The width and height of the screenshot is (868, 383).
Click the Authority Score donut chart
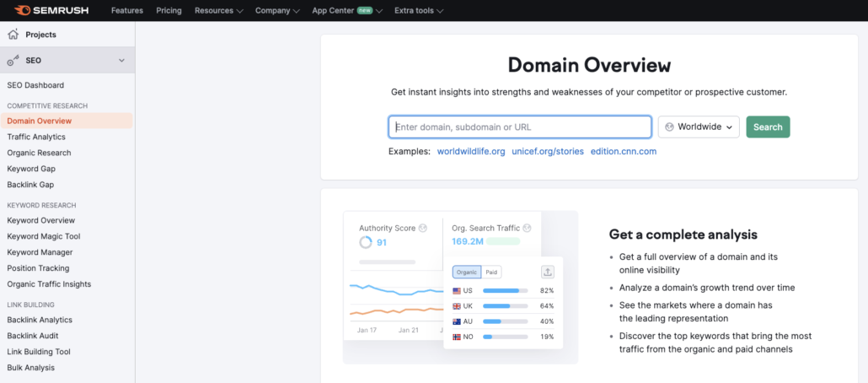[366, 242]
